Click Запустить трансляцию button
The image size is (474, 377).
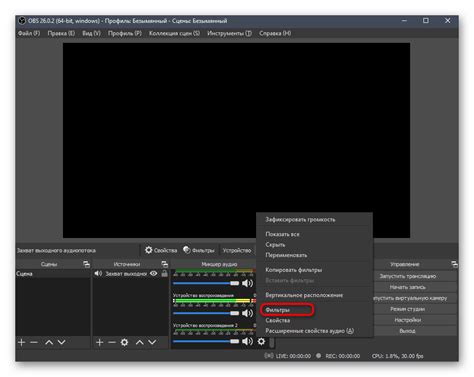pyautogui.click(x=415, y=276)
